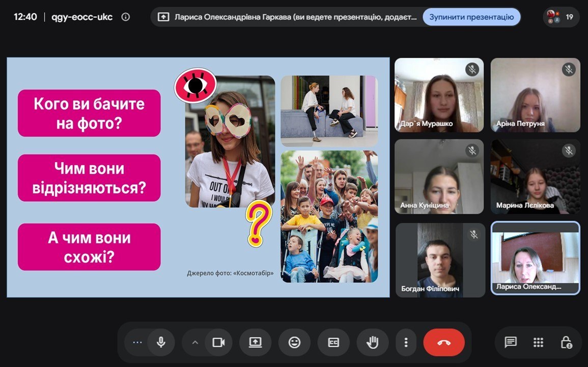Toggle closed captions on or off
The image size is (588, 367).
pos(333,342)
